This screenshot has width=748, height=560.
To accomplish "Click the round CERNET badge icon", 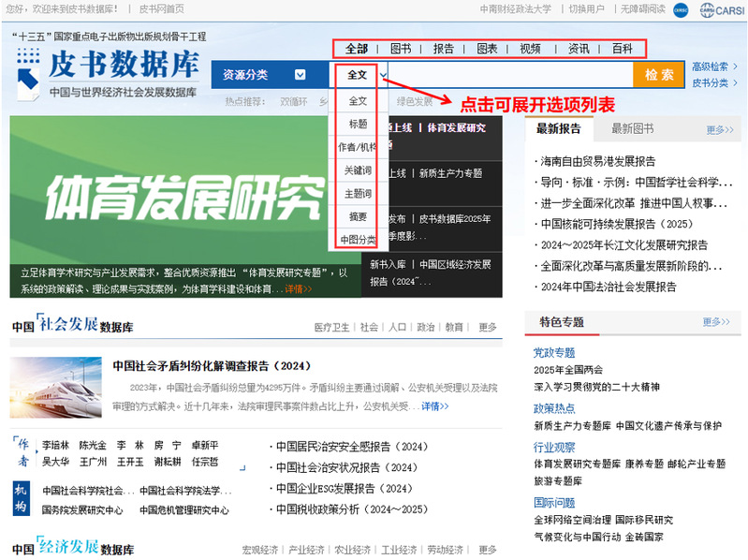I will pos(680,10).
